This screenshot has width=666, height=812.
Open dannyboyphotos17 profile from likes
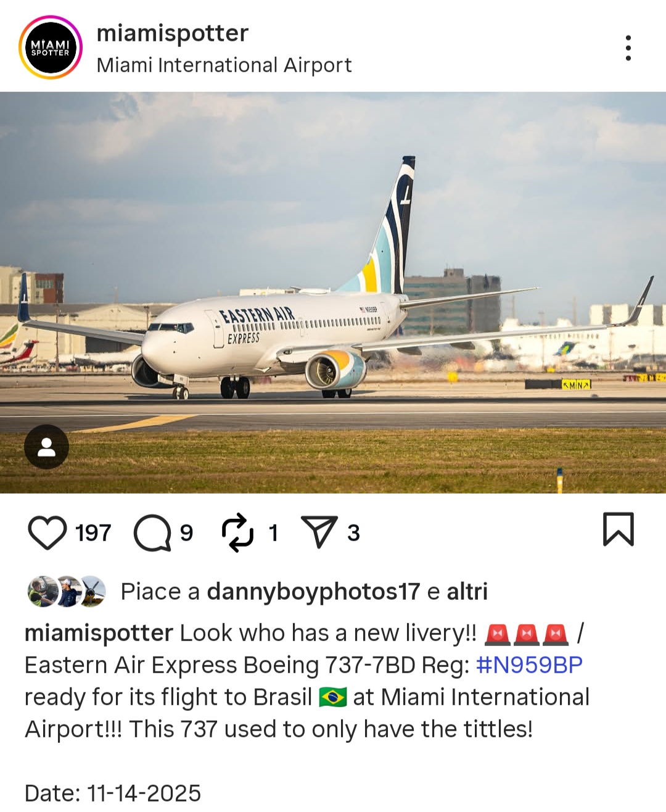[x=313, y=591]
